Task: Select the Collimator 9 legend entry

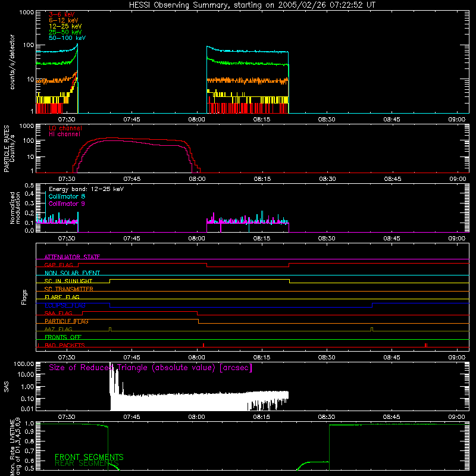Action: click(67, 203)
